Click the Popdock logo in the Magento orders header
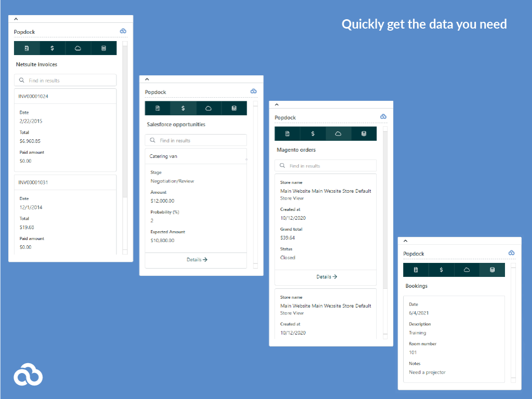The image size is (532, 399). tap(383, 117)
